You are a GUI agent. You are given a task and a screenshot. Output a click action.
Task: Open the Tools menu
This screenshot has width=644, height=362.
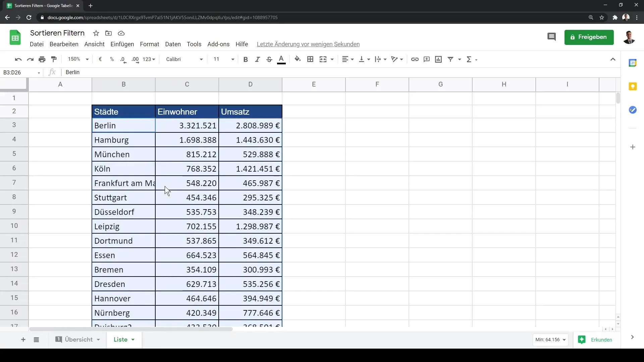pos(194,44)
